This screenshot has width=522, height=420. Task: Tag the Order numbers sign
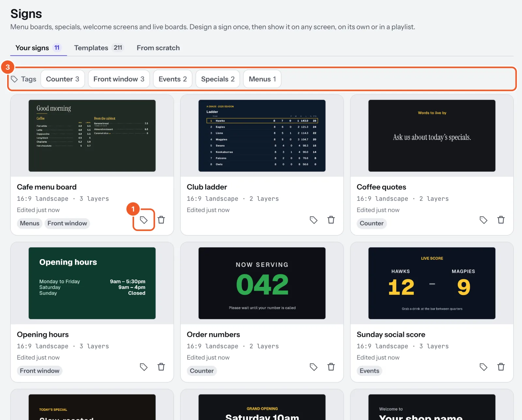tap(314, 367)
